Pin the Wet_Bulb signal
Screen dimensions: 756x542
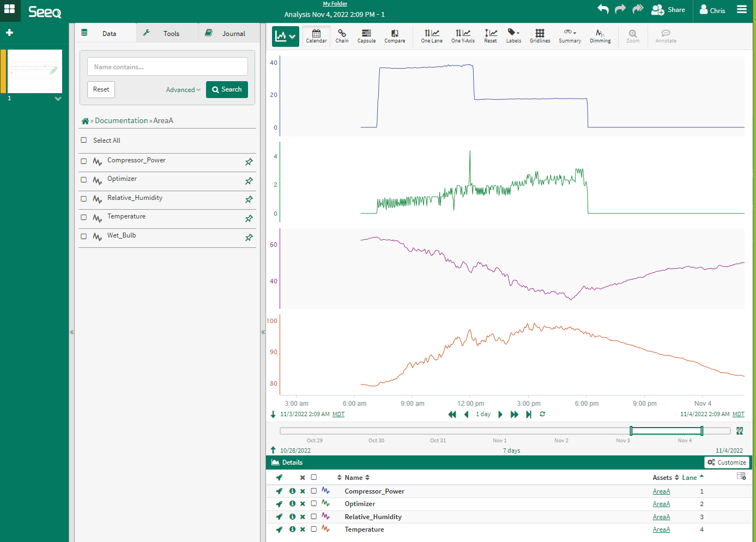pyautogui.click(x=249, y=237)
